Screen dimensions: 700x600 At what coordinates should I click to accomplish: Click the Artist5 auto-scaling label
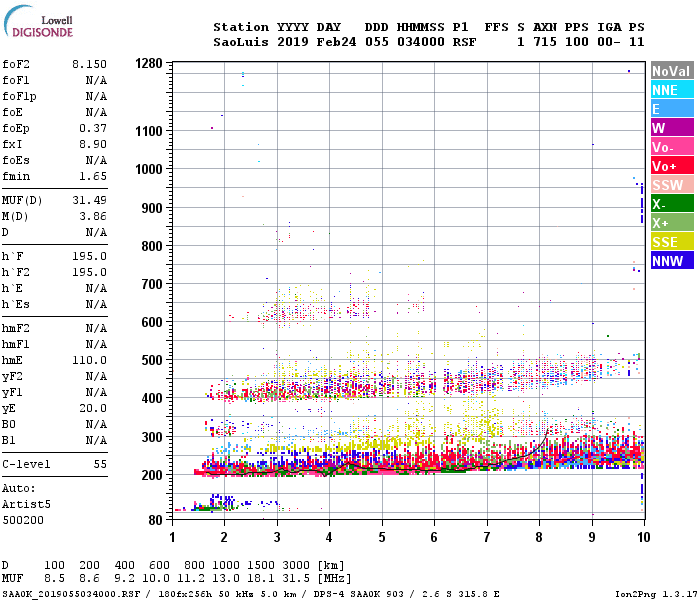click(x=26, y=504)
